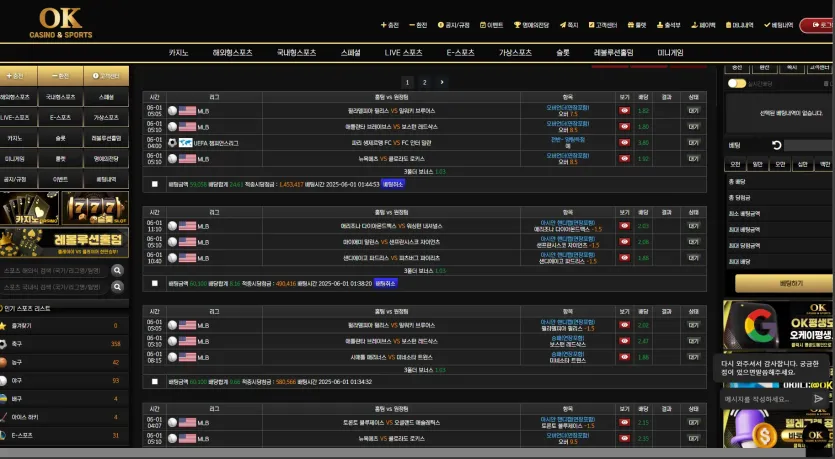Image resolution: width=835 pixels, height=459 pixels.
Task: Send chat message with paper-plane icon
Action: 818,399
